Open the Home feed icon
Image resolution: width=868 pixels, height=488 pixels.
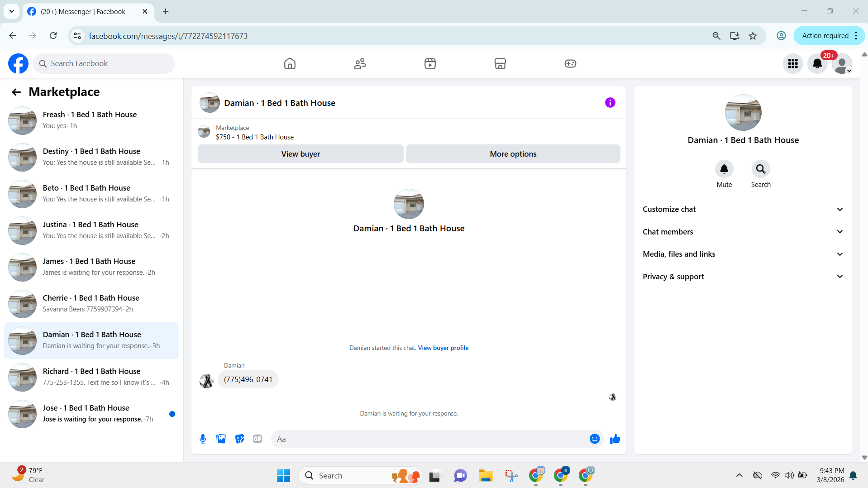coord(290,63)
